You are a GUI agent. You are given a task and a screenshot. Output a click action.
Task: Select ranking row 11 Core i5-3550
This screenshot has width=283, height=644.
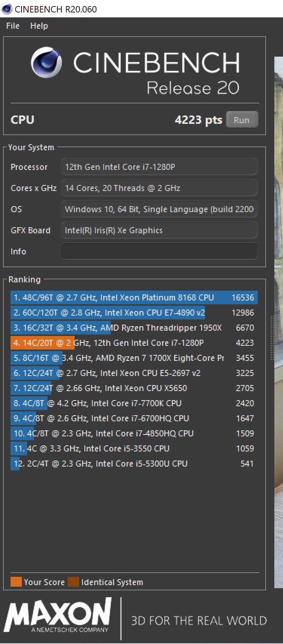134,448
